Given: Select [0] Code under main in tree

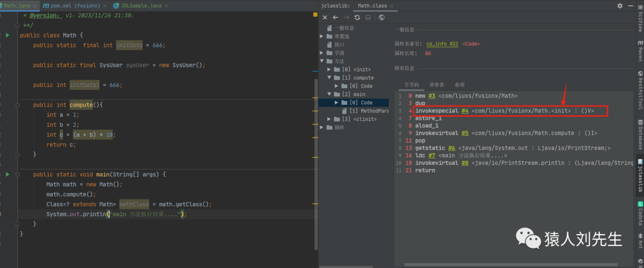Looking at the screenshot, I should (x=354, y=102).
